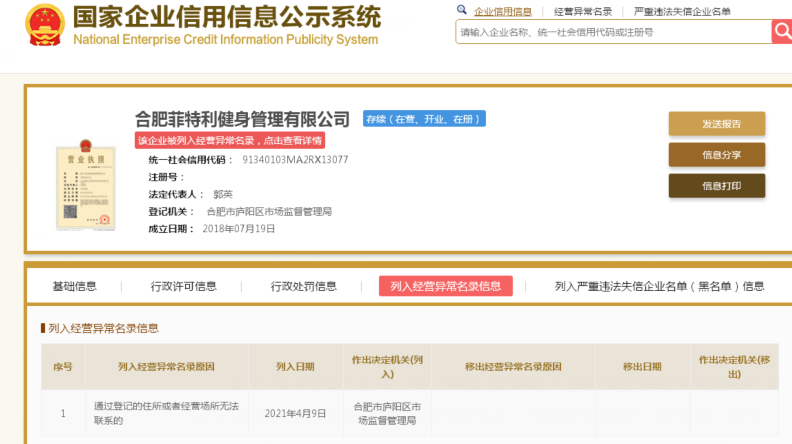The height and width of the screenshot is (444, 792).
Task: Click the table cell 合肥市庐阳区市场监督管理局 in row 1
Action: [387, 413]
